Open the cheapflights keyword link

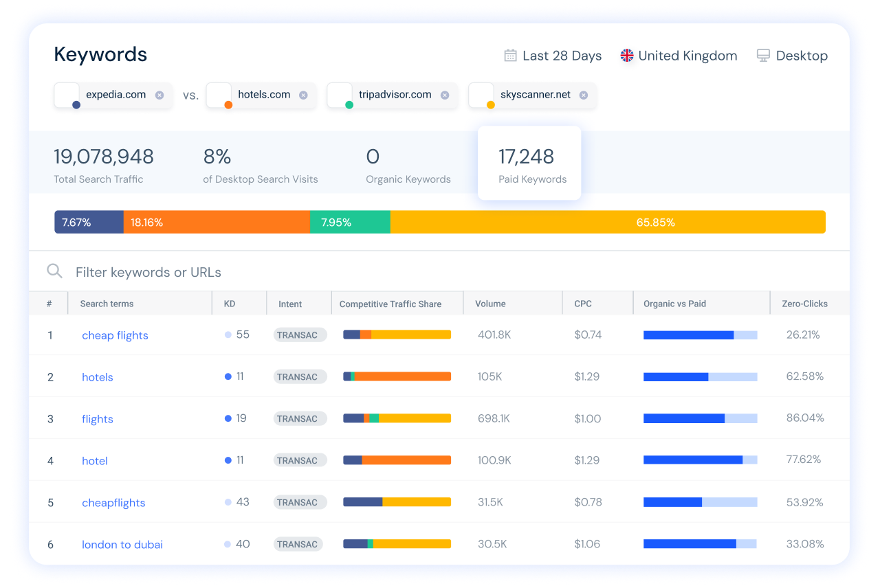pos(113,503)
